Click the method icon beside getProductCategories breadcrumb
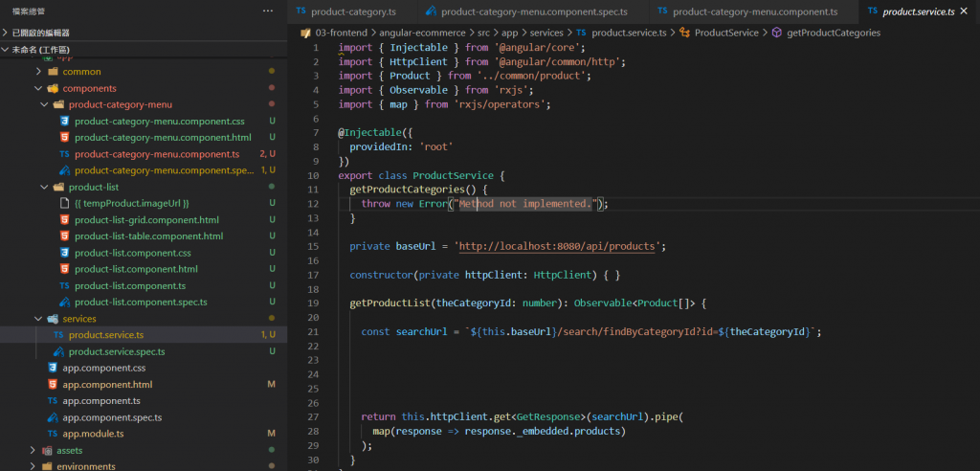 [776, 33]
